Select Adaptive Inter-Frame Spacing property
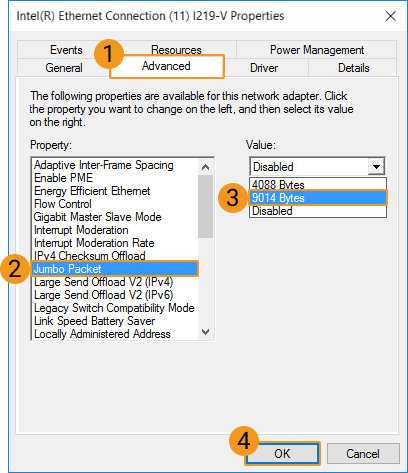This screenshot has height=473, width=408. pos(115,165)
